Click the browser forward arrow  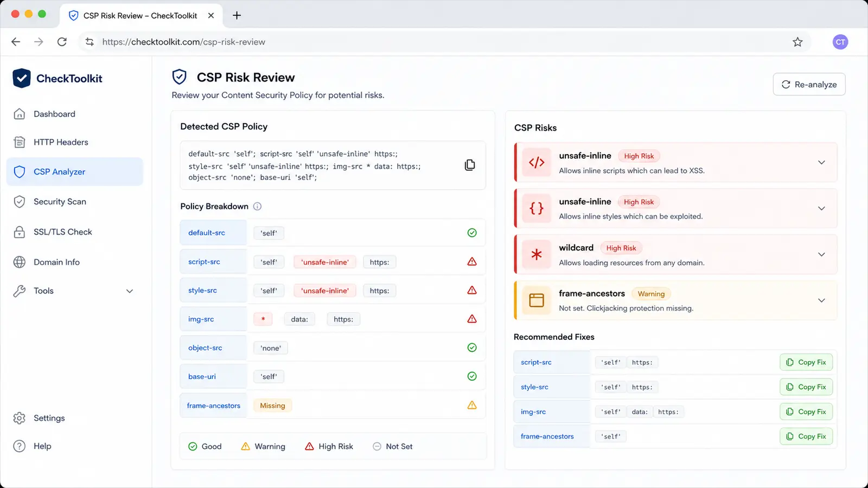[39, 42]
